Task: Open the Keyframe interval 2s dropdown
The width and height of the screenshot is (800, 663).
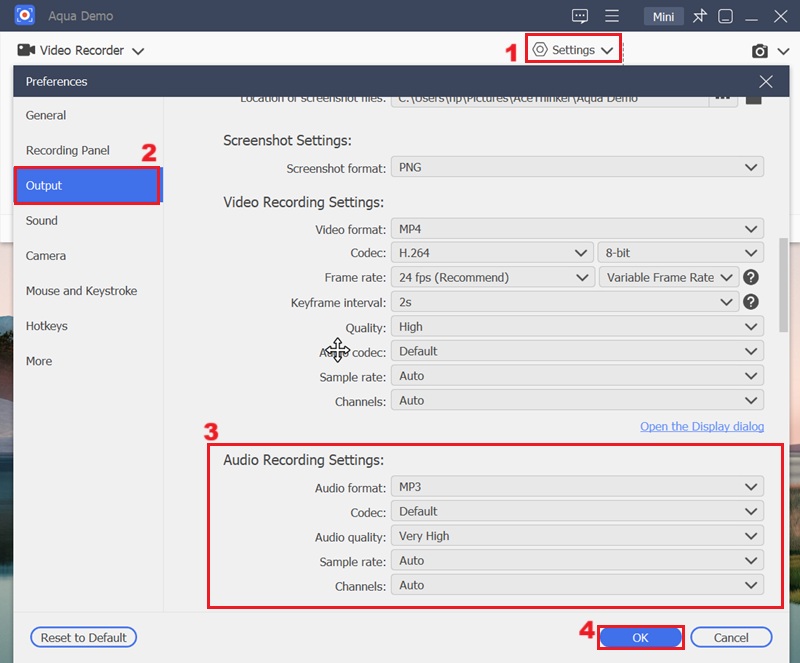Action: [x=565, y=302]
